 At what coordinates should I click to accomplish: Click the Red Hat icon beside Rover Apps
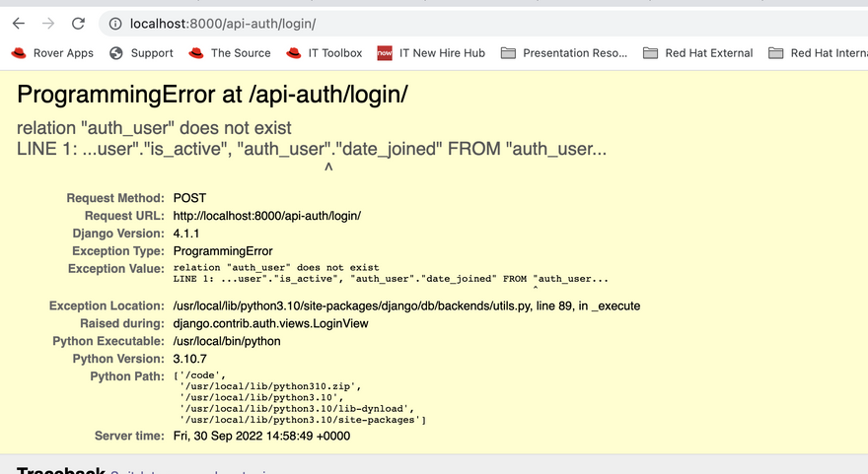click(18, 53)
